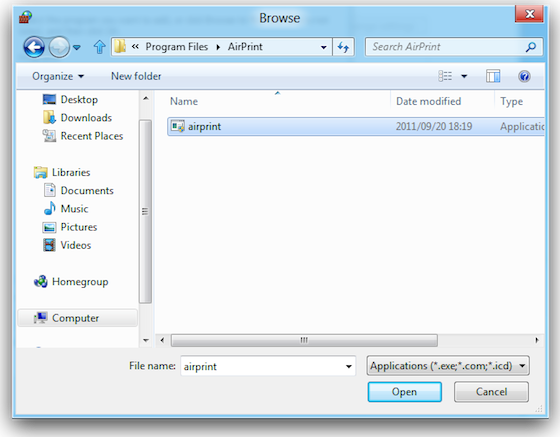Open the Organize menu
560x437 pixels.
(x=58, y=76)
